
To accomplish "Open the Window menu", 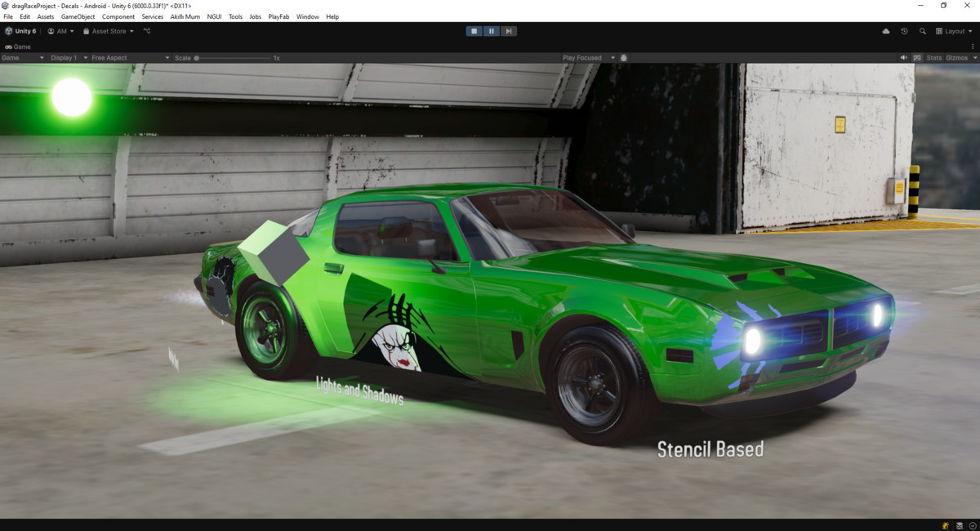I will click(308, 16).
